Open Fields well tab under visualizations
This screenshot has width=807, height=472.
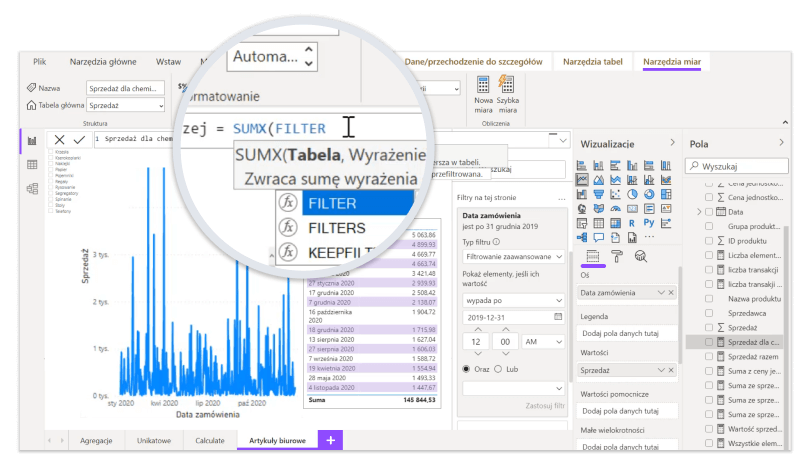click(593, 256)
